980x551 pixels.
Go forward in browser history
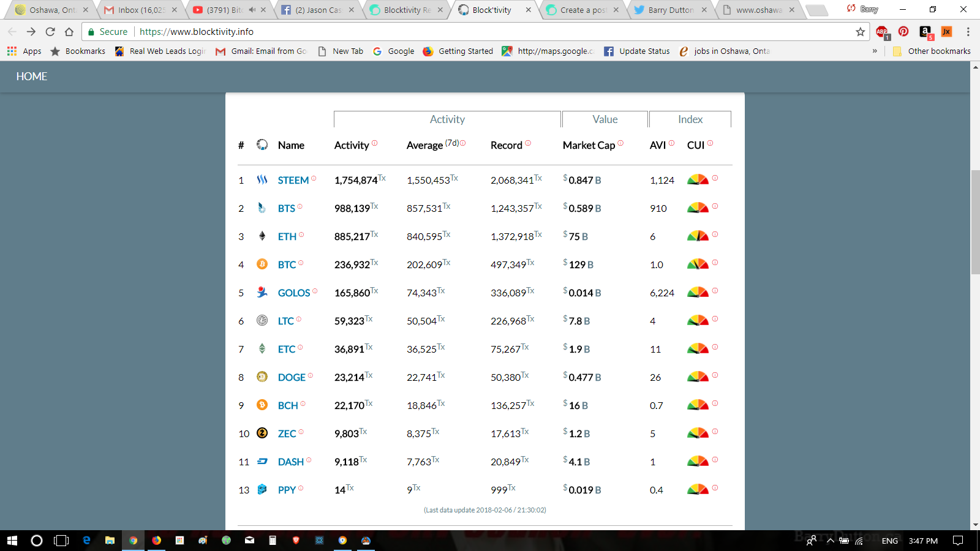point(31,32)
